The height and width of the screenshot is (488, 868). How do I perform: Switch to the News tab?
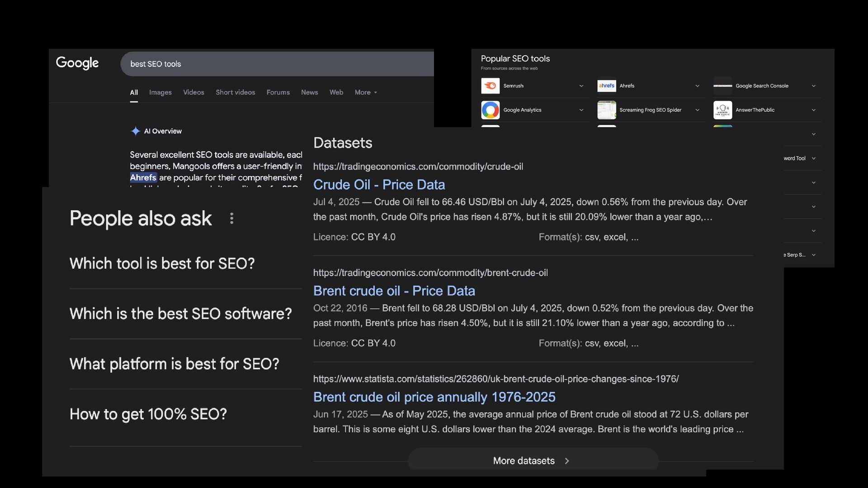coord(310,92)
